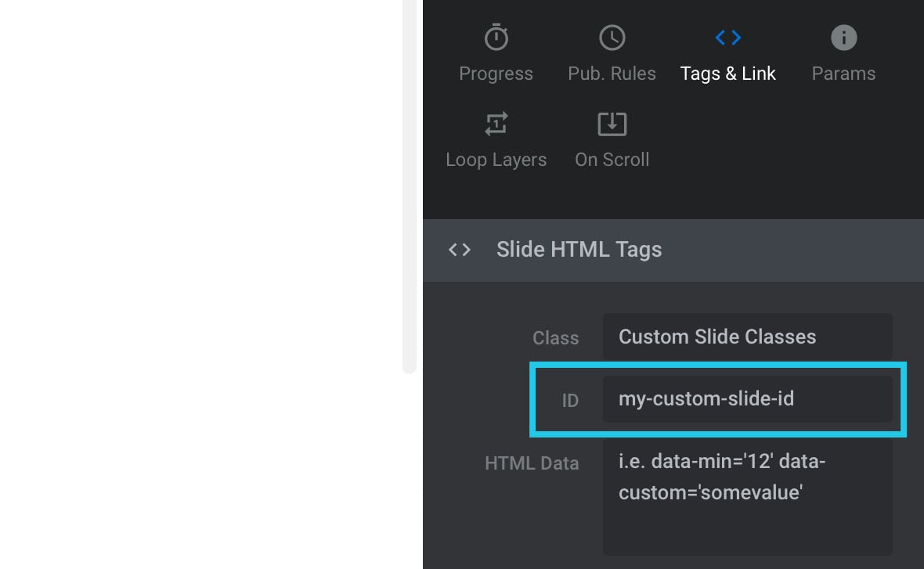Click the Tags & Link code brackets icon
This screenshot has height=569, width=924.
coord(727,38)
